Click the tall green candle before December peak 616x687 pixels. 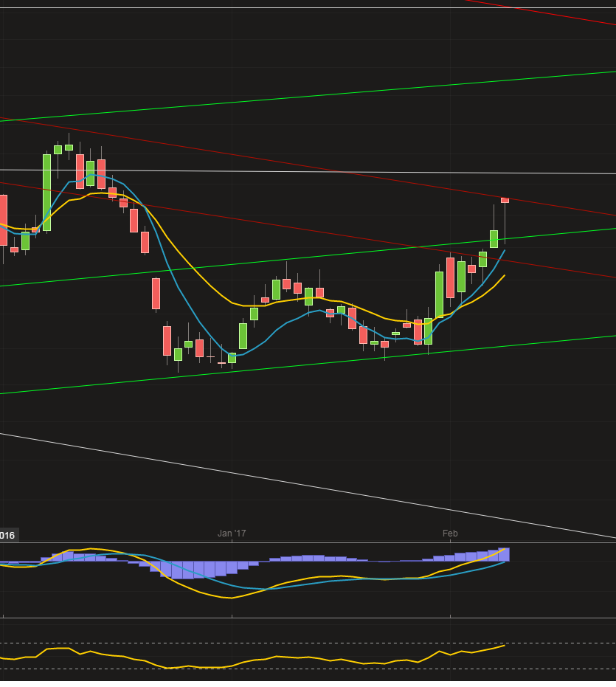(46, 193)
